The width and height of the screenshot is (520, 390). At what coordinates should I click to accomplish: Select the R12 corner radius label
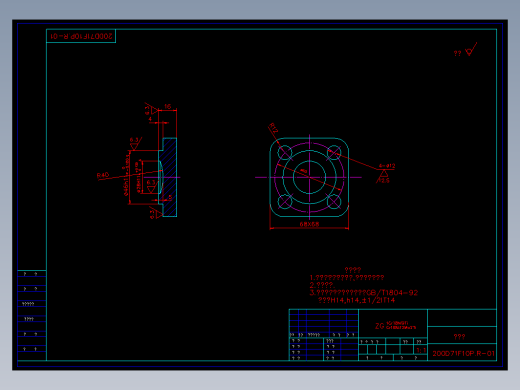tap(273, 128)
